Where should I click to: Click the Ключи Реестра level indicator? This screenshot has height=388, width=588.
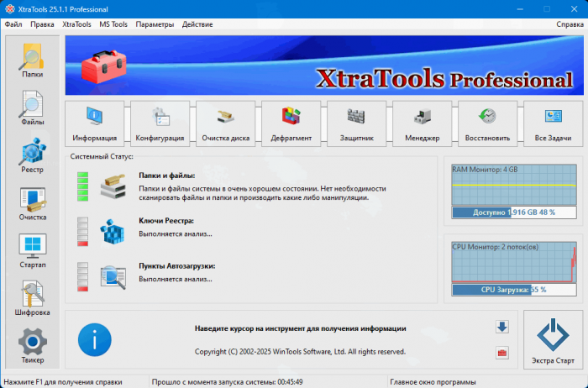tap(83, 232)
